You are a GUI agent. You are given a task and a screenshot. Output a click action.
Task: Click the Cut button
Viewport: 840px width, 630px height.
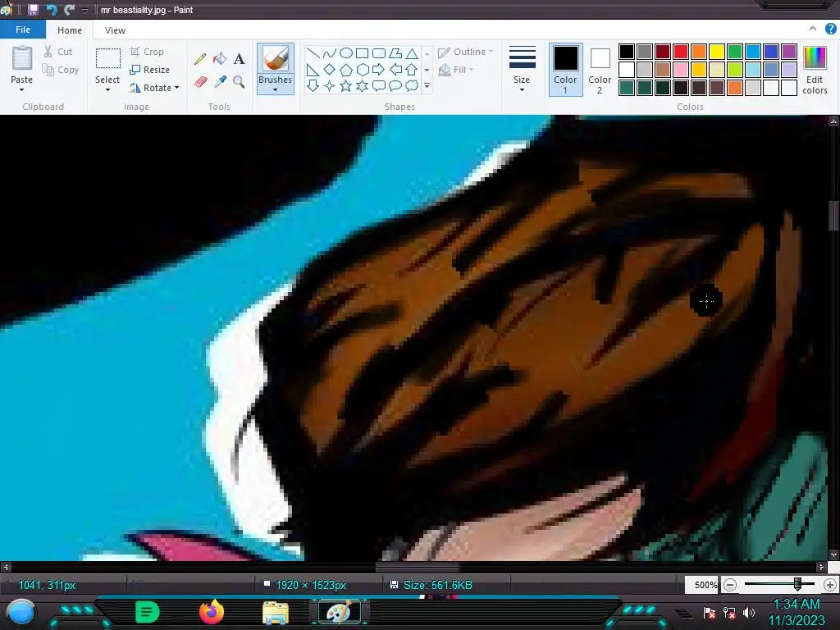tap(58, 52)
